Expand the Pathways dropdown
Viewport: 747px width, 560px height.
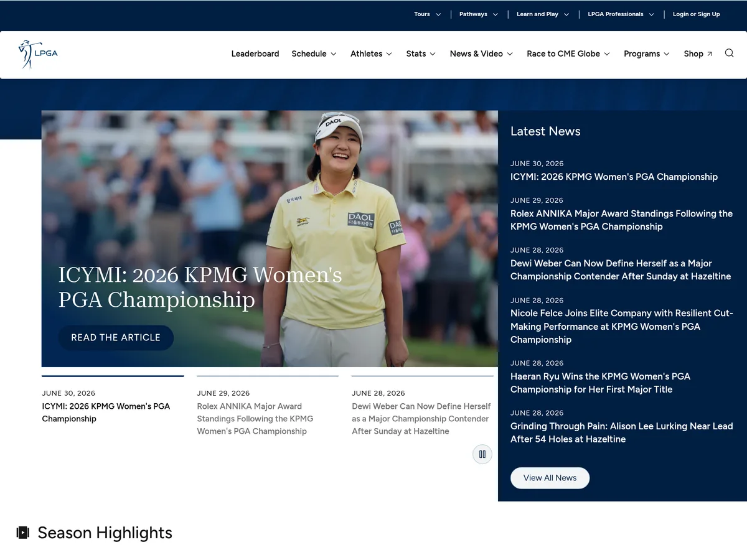479,14
